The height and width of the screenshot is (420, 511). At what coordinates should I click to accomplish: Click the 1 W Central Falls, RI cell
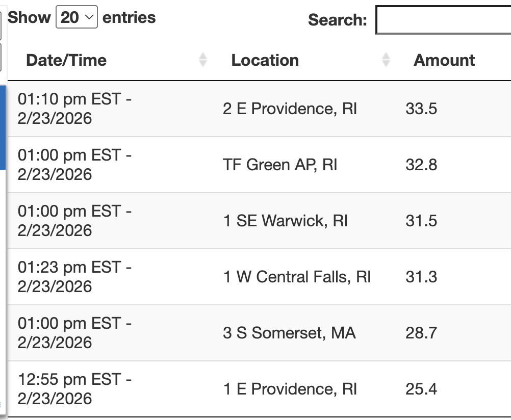click(x=297, y=277)
